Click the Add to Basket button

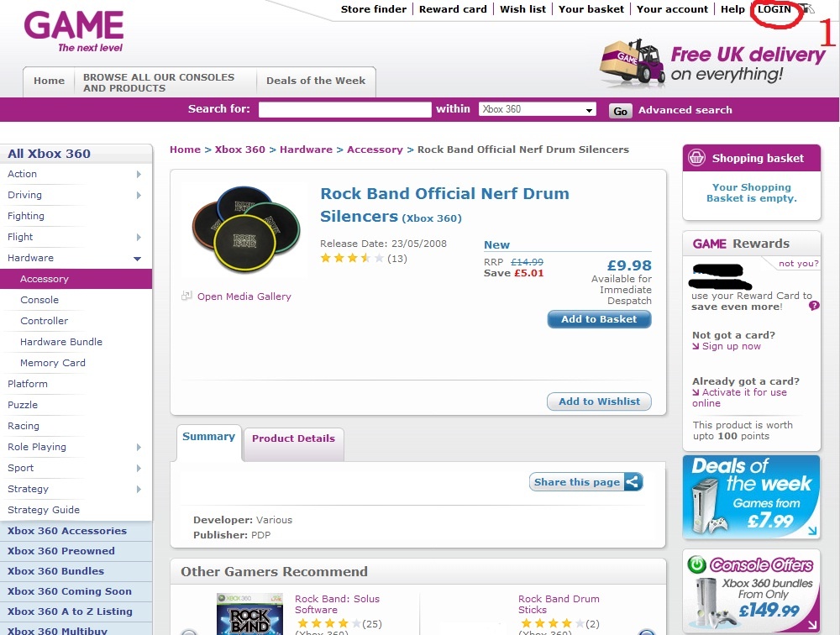coord(599,319)
